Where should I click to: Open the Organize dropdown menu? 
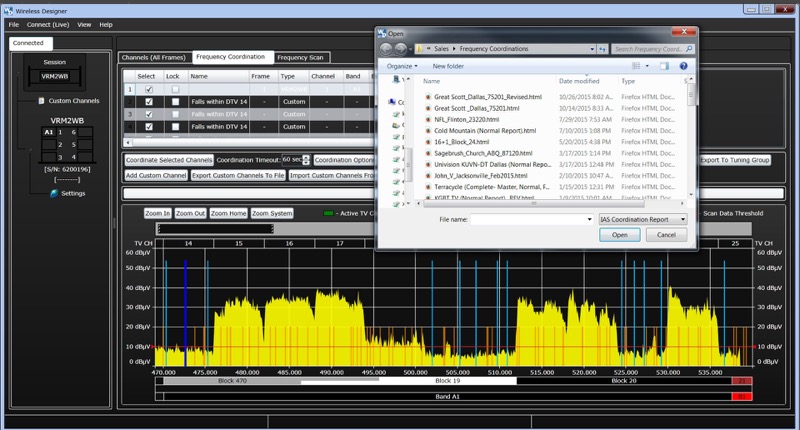pyautogui.click(x=402, y=66)
